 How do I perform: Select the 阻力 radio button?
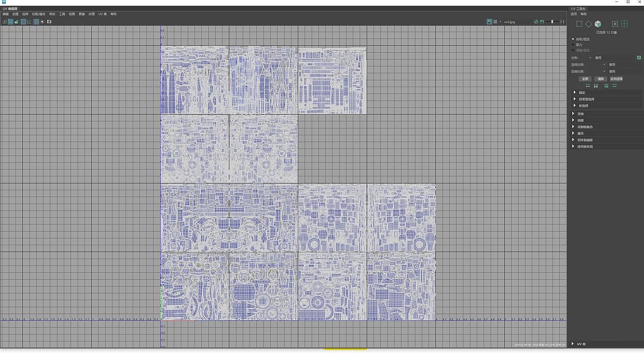[573, 45]
